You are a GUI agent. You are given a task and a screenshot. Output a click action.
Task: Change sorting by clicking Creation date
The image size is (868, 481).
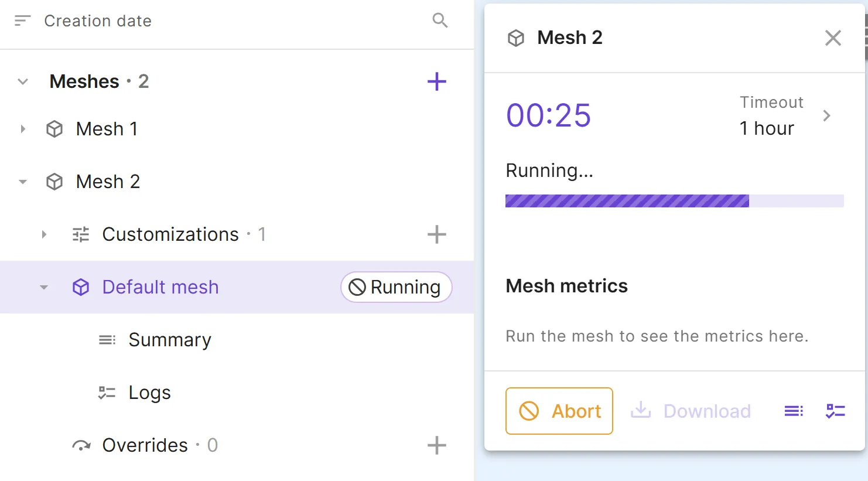tap(97, 21)
